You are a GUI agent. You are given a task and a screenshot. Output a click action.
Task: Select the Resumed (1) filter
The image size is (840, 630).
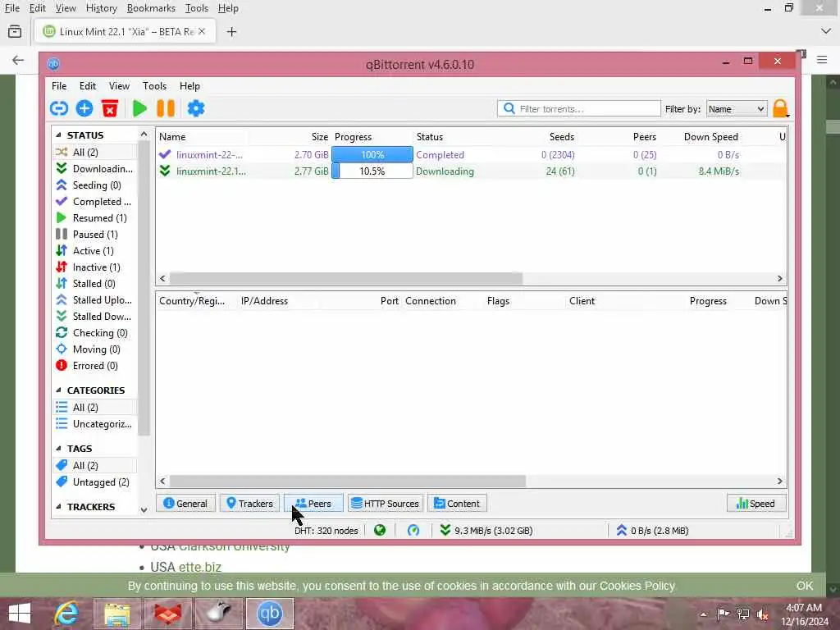[94, 218]
